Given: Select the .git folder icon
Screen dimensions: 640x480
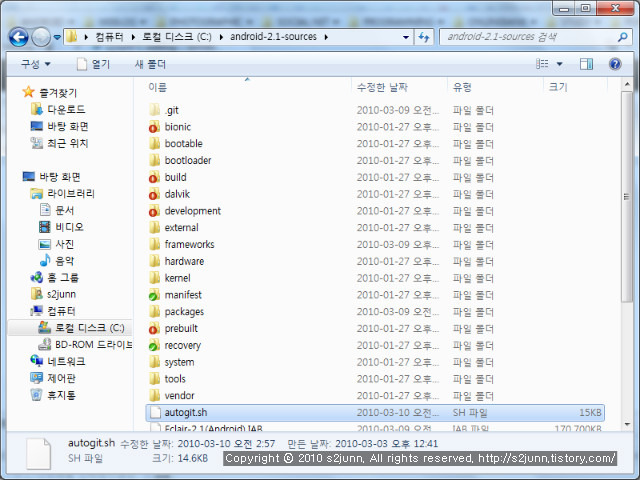Looking at the screenshot, I should point(155,110).
